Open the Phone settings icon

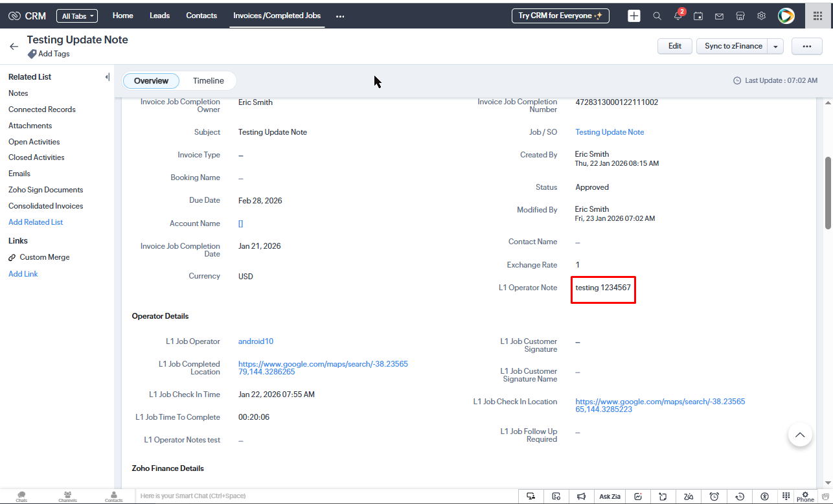(x=805, y=497)
